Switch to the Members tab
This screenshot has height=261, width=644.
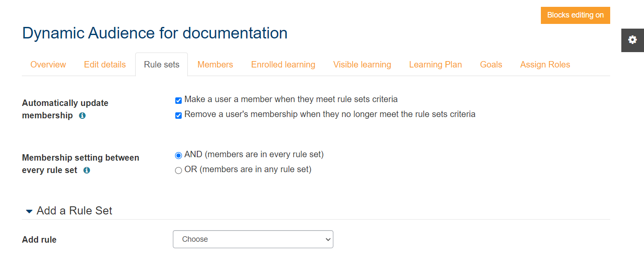point(215,64)
